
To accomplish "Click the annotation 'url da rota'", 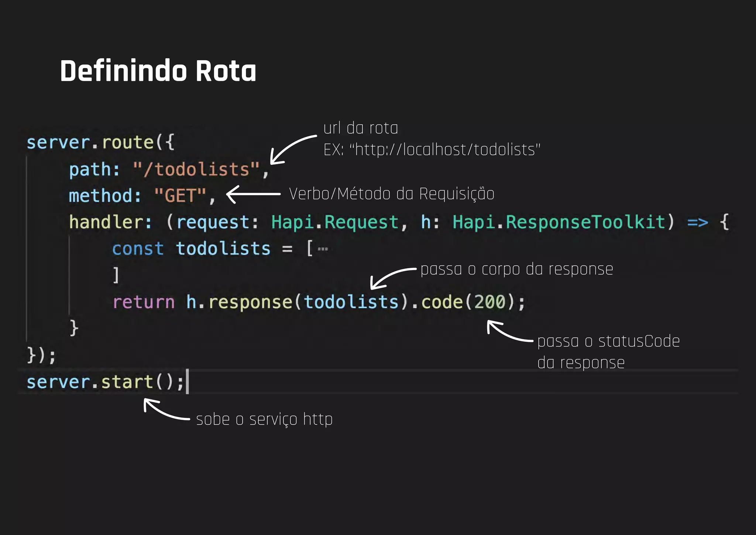I will (x=361, y=128).
